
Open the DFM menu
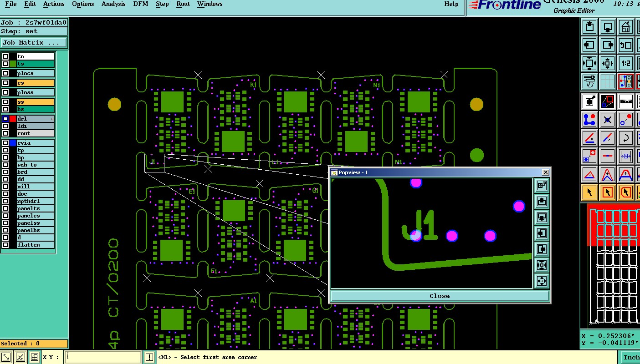(x=141, y=4)
